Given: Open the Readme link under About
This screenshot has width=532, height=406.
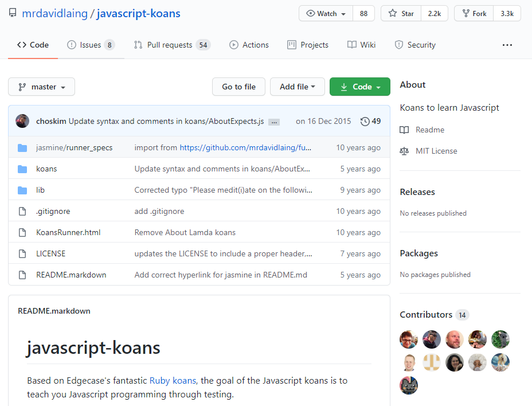Looking at the screenshot, I should coord(430,130).
